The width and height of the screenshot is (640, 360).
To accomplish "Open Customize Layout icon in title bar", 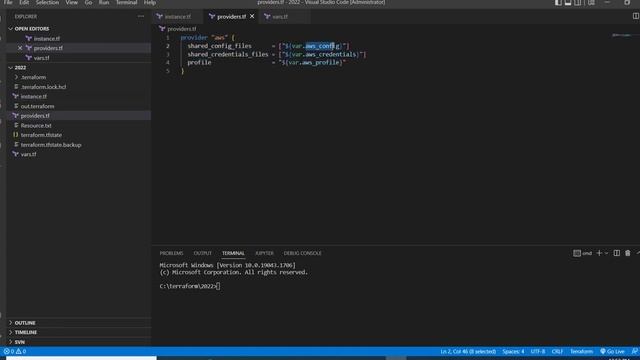I will [591, 2].
